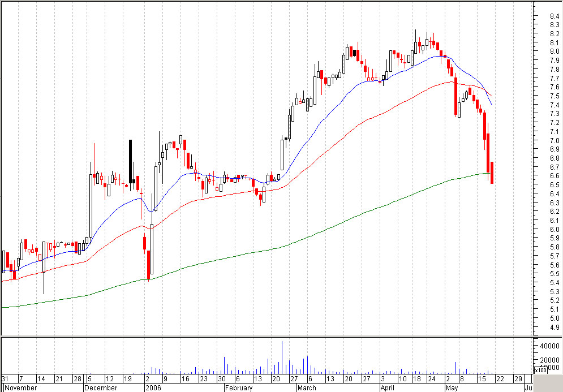The width and height of the screenshot is (563, 392).
Task: Click the 5.0 price axis label
Action: [x=555, y=318]
